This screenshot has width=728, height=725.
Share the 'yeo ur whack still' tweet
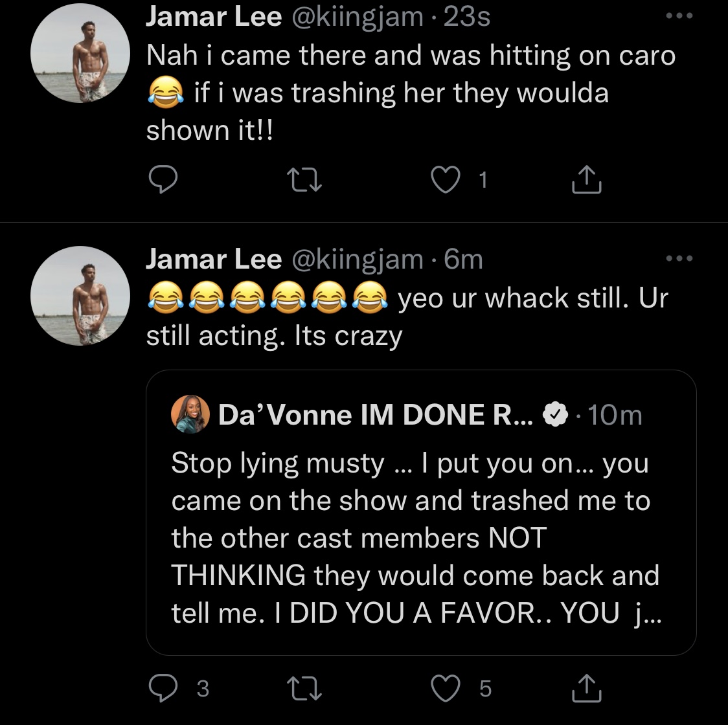coord(586,687)
